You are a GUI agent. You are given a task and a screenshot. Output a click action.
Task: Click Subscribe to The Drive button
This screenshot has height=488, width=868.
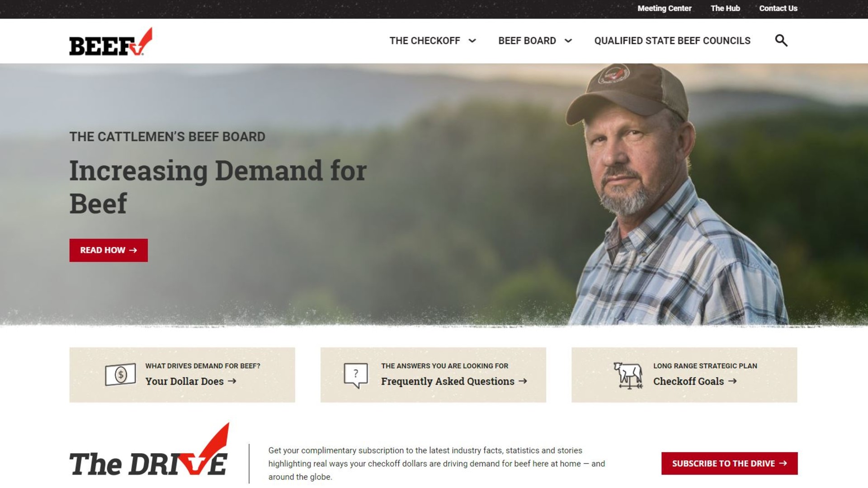[x=729, y=464]
